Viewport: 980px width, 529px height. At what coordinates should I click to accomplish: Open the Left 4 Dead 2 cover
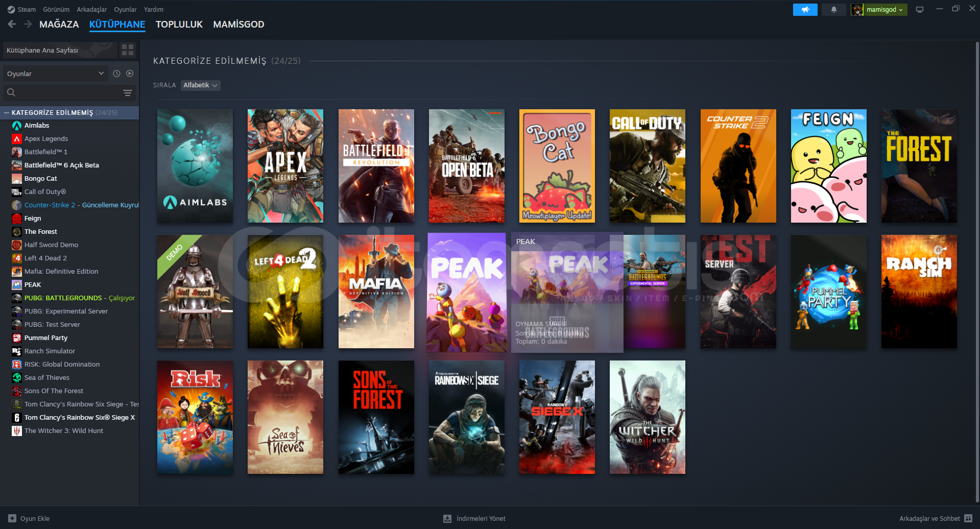(x=285, y=292)
